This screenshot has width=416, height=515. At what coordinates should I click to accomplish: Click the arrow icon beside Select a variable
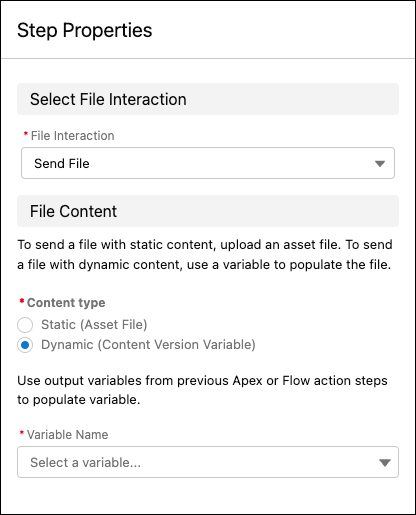click(x=385, y=463)
